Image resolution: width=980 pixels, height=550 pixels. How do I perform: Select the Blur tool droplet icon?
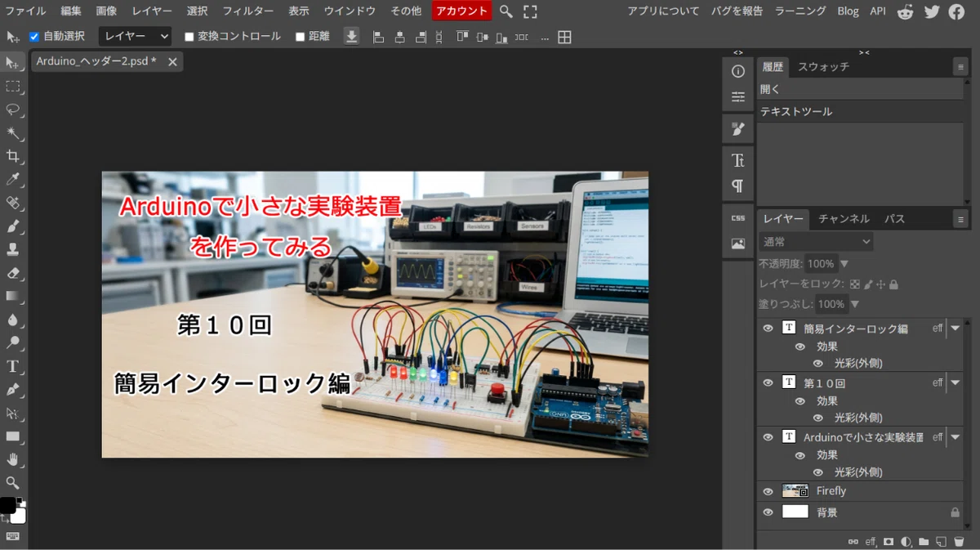(x=13, y=320)
